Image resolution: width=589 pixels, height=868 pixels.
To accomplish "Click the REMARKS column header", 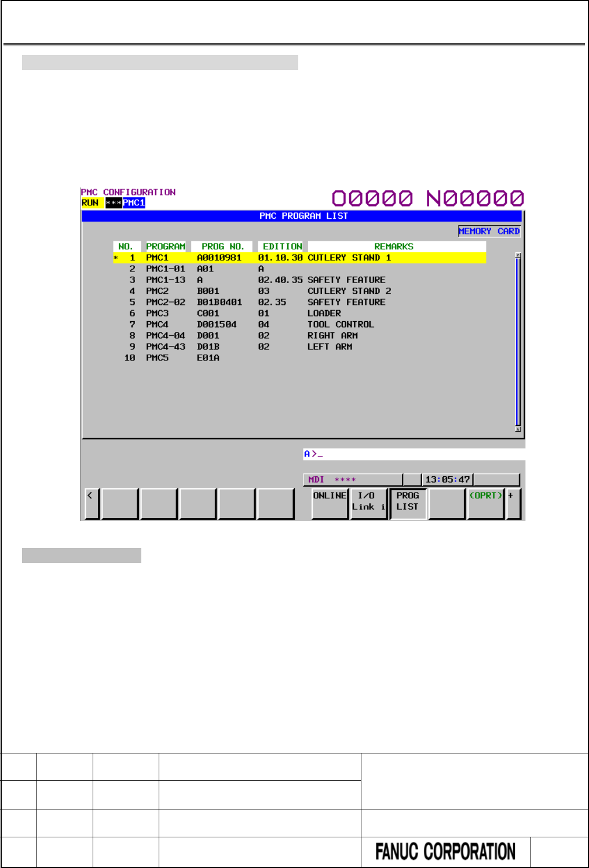I will tap(397, 247).
